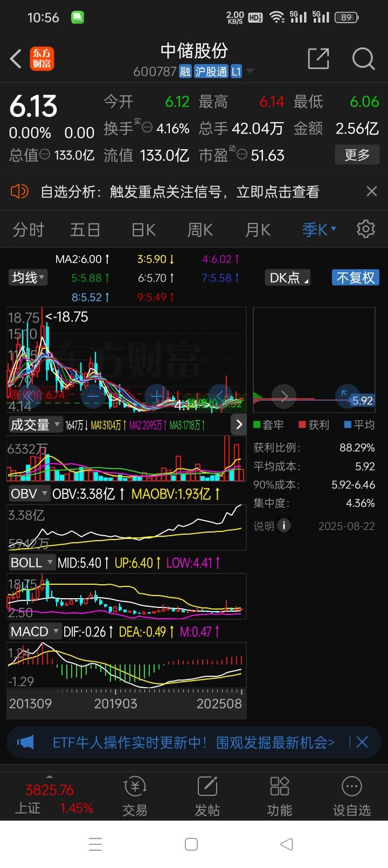
Task: Zoom in the K-line with plus button
Action: pos(156,396)
